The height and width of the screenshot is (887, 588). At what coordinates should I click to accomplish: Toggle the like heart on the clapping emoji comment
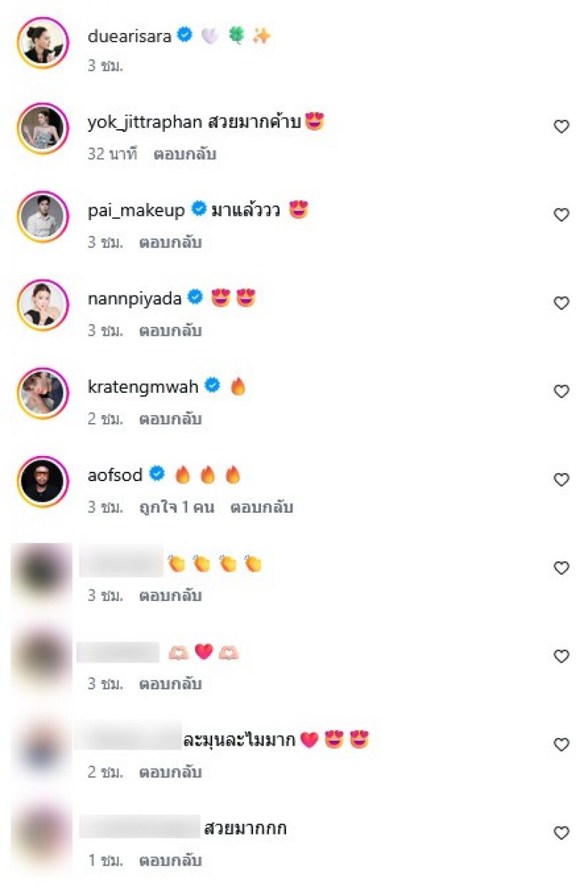(x=561, y=569)
